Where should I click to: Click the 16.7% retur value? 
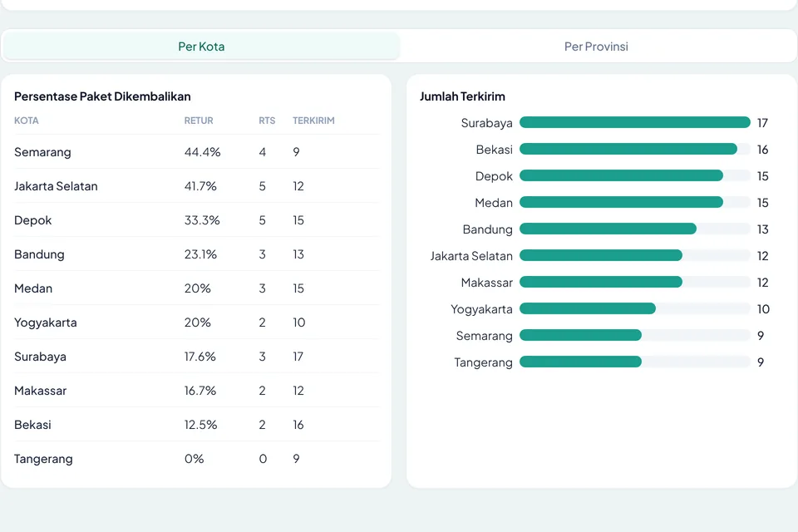[x=200, y=391]
